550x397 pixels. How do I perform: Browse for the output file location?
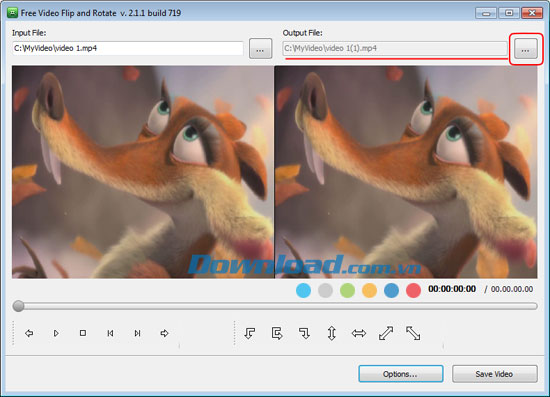[525, 48]
